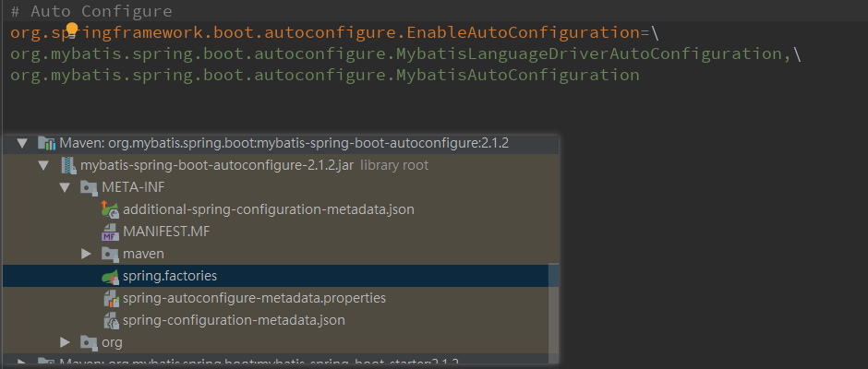Viewport: 868px width, 369px height.
Task: Select Maven: org.mybatis.spring.boot:mybatis-spring-boot-autoconfigure:2.1.2 row
Action: click(x=281, y=143)
